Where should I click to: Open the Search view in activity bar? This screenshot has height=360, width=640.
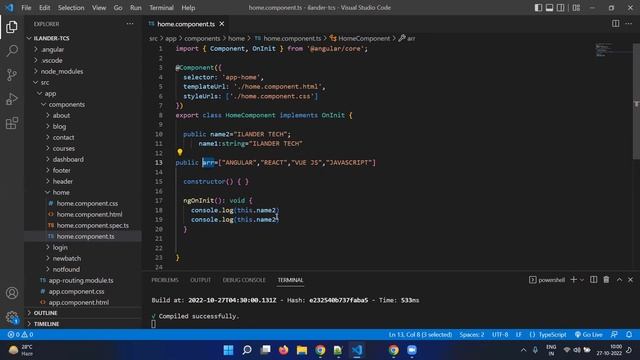[x=12, y=51]
